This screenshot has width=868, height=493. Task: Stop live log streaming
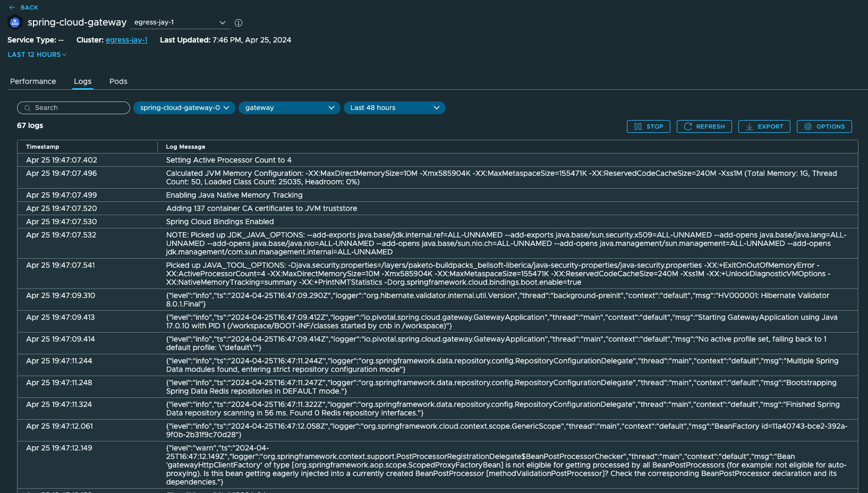click(x=649, y=126)
